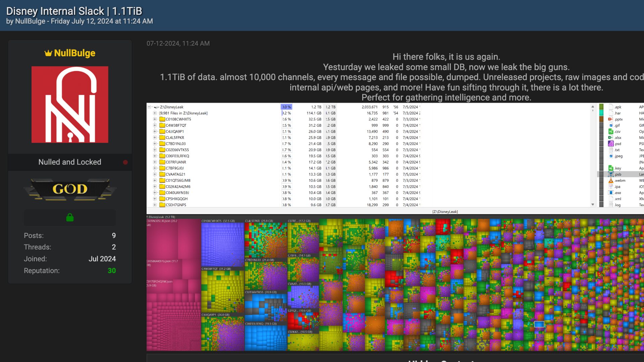
Task: Click the C4JJQA9P1 folder icon
Action: (162, 131)
